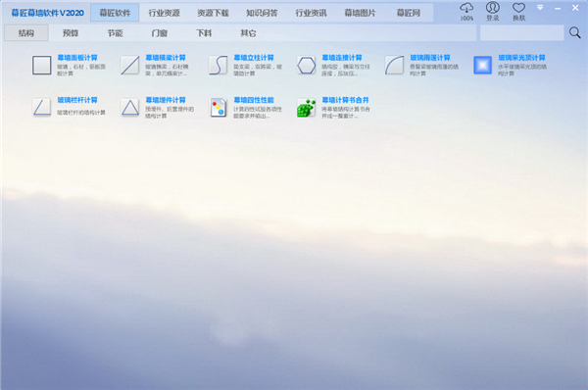Open the 玻璃栏杆计算 slanted line icon
This screenshot has width=588, height=390.
pyautogui.click(x=41, y=108)
